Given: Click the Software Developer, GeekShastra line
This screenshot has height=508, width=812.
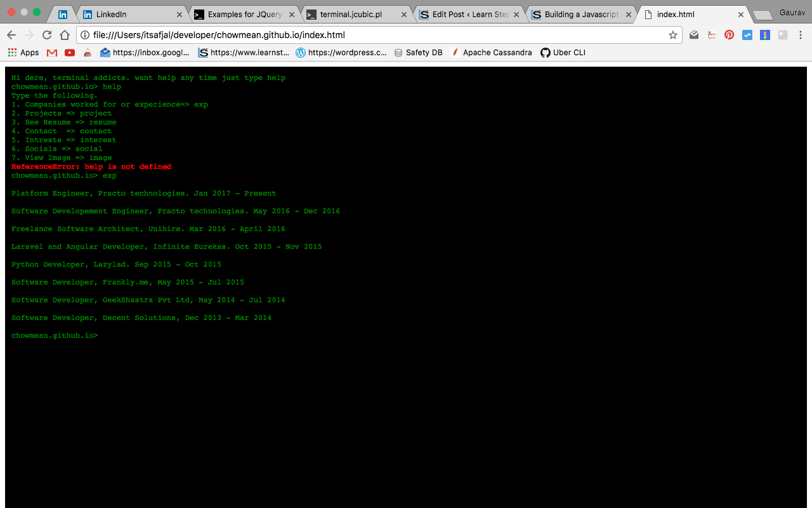Looking at the screenshot, I should click(148, 300).
